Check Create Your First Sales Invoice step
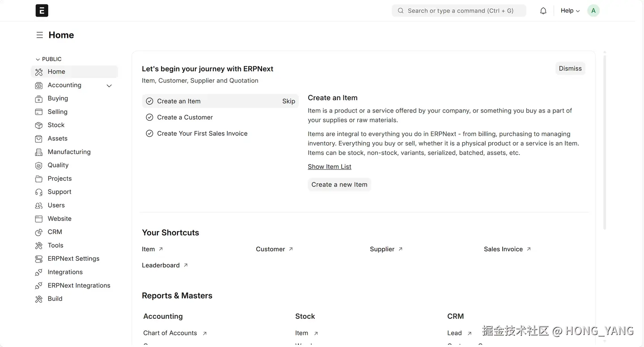The image size is (644, 347). point(149,133)
